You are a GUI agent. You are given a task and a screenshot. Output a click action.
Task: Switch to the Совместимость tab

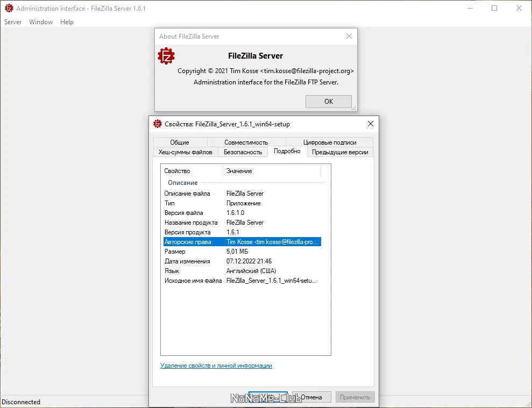246,142
